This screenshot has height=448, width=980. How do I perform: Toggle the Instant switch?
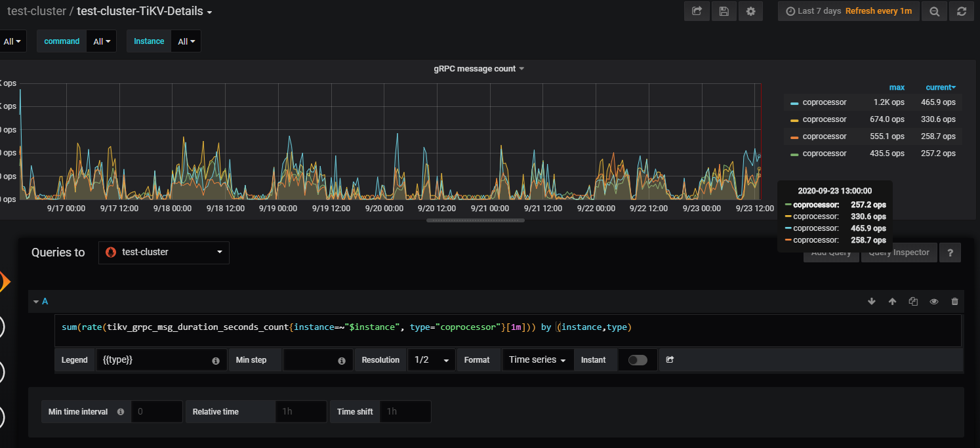637,360
